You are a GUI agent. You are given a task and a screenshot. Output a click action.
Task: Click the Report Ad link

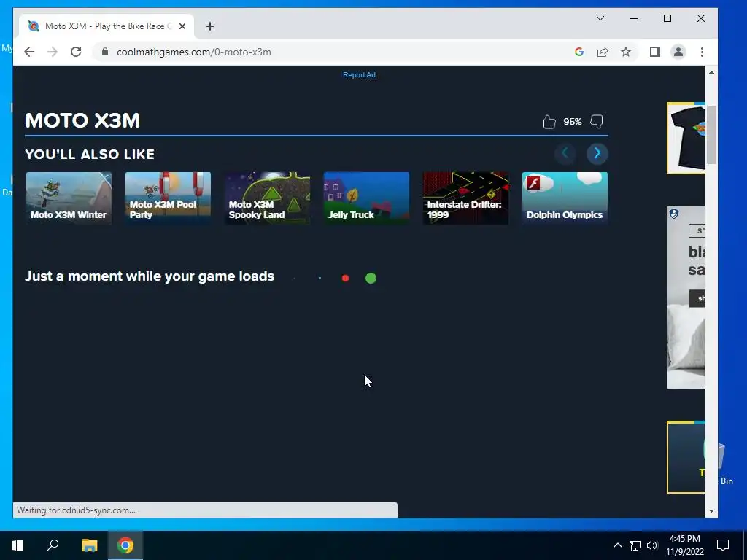point(359,75)
